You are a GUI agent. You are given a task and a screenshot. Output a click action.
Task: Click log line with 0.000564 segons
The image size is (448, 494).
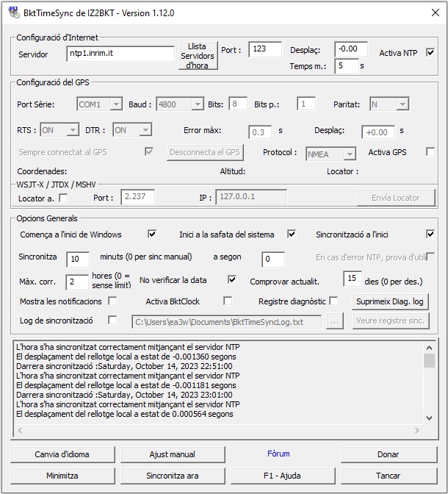coord(125,414)
